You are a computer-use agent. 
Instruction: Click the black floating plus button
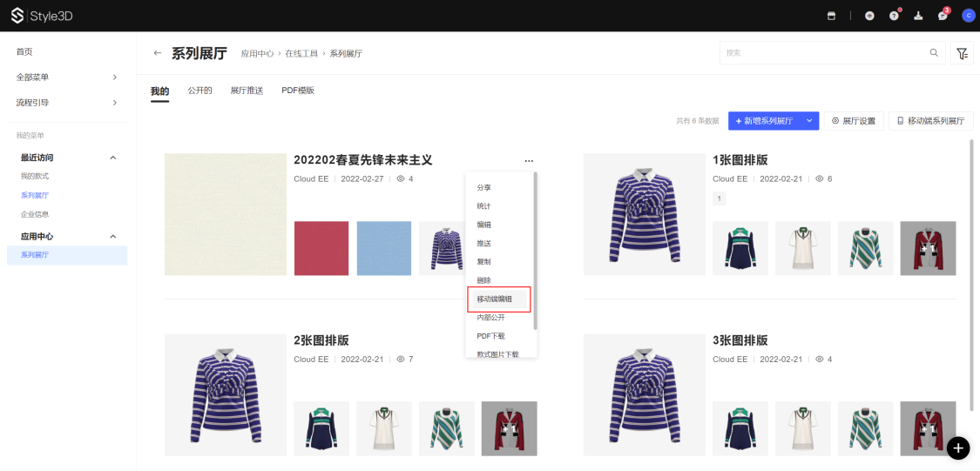958,447
